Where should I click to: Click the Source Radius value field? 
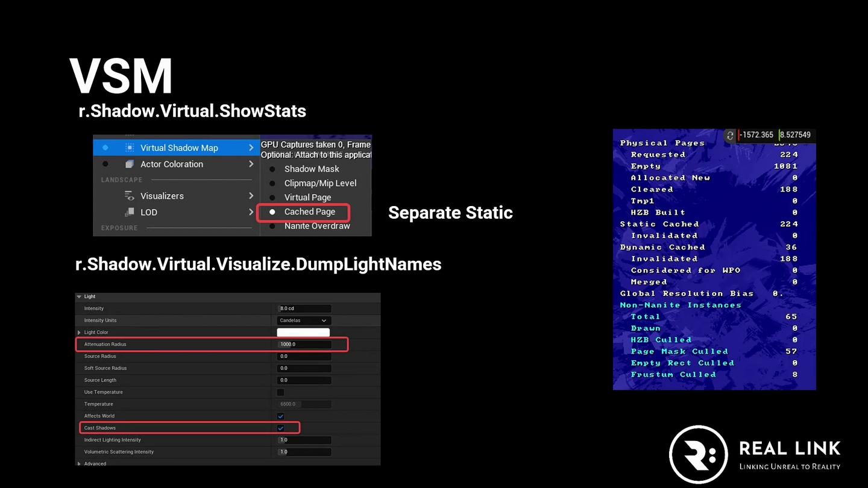point(304,357)
